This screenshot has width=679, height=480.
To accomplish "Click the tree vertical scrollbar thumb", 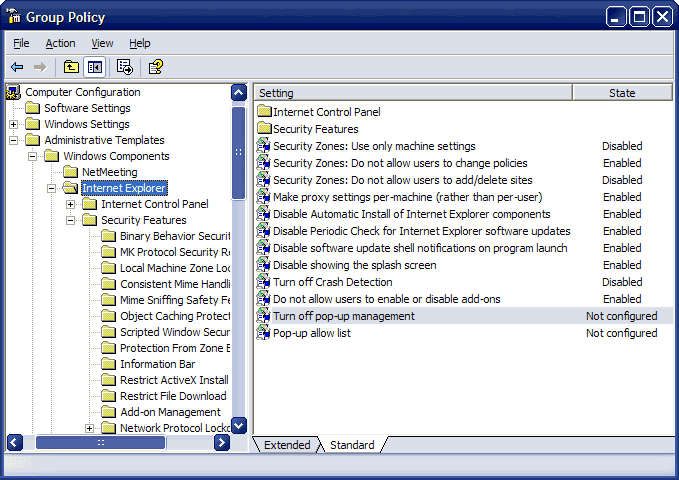I will coord(239,153).
